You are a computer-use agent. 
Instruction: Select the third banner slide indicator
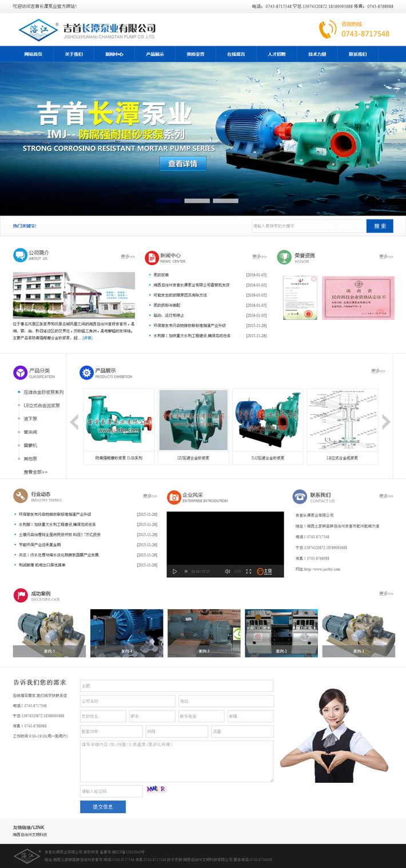(225, 201)
